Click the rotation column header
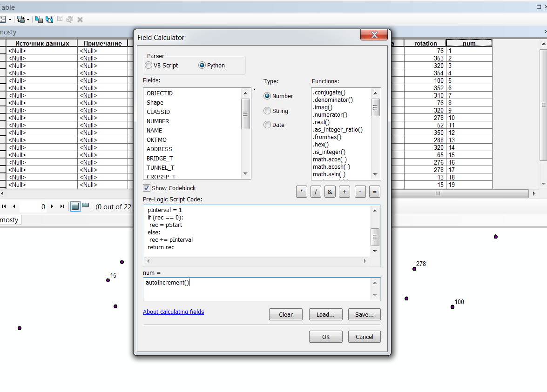 pyautogui.click(x=425, y=43)
